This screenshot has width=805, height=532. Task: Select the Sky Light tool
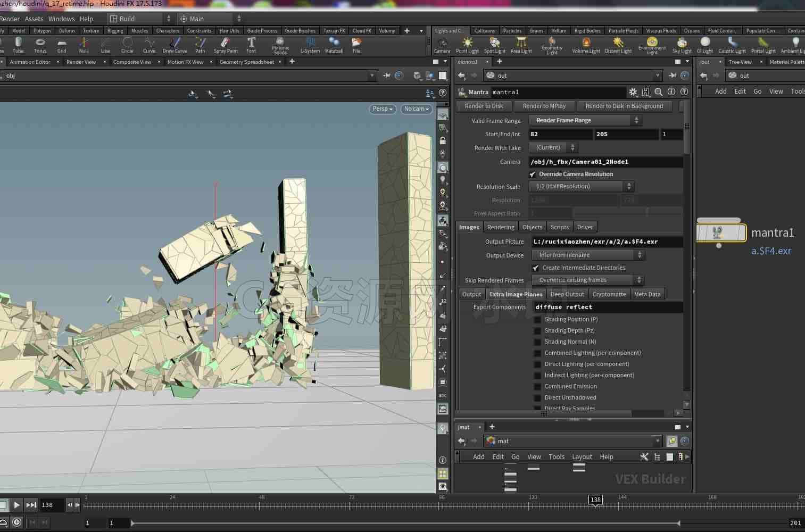tap(682, 45)
